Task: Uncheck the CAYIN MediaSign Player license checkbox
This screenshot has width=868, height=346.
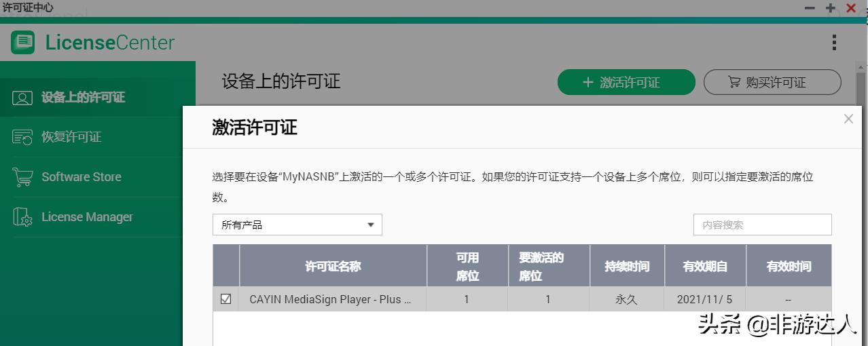Action: 226,299
